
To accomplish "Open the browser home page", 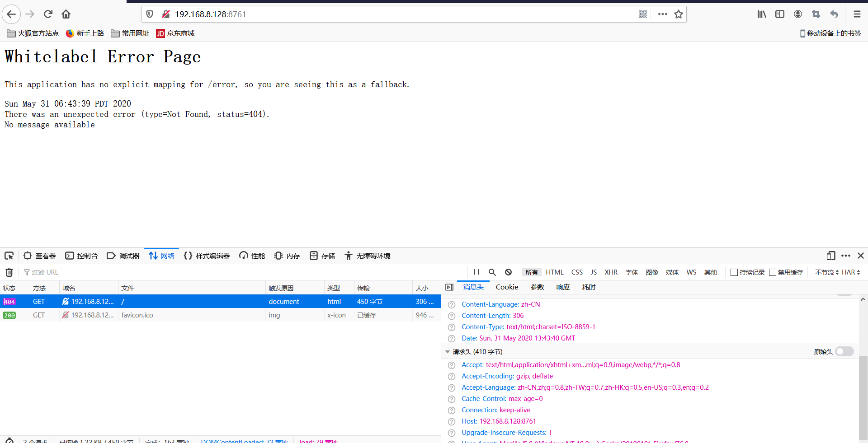I will point(66,14).
